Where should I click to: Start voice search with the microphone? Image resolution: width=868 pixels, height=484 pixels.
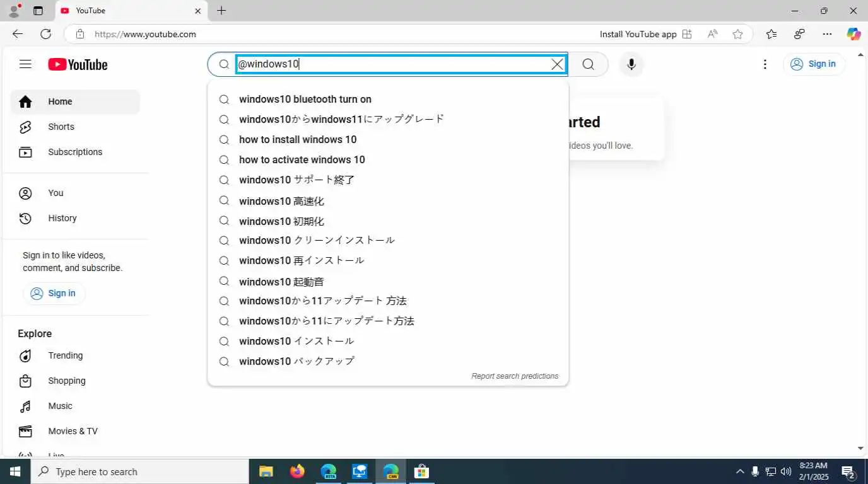pos(631,64)
